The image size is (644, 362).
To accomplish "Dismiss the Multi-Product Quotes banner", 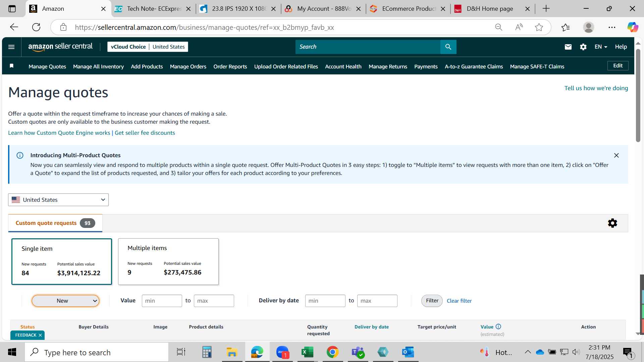I will 616,155.
